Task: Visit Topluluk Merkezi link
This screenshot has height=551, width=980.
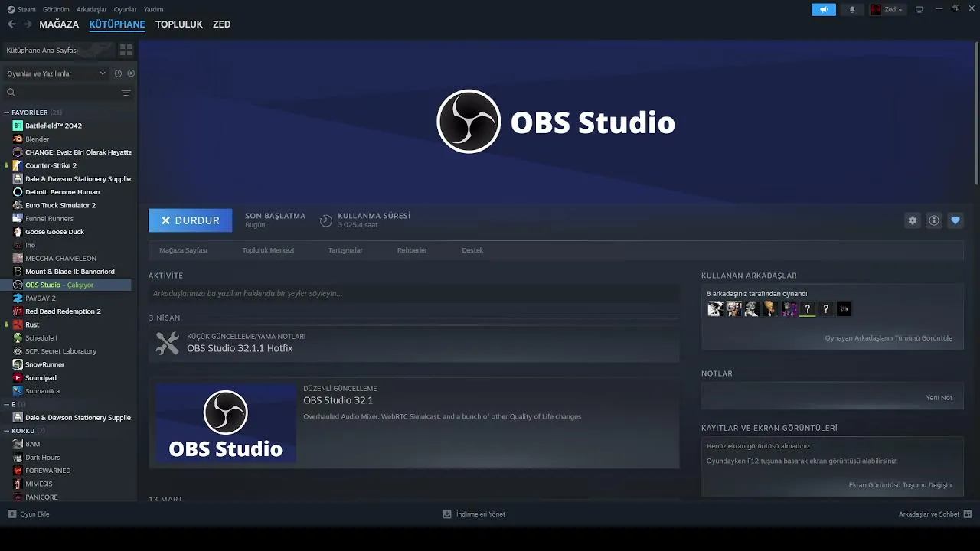Action: coord(268,250)
